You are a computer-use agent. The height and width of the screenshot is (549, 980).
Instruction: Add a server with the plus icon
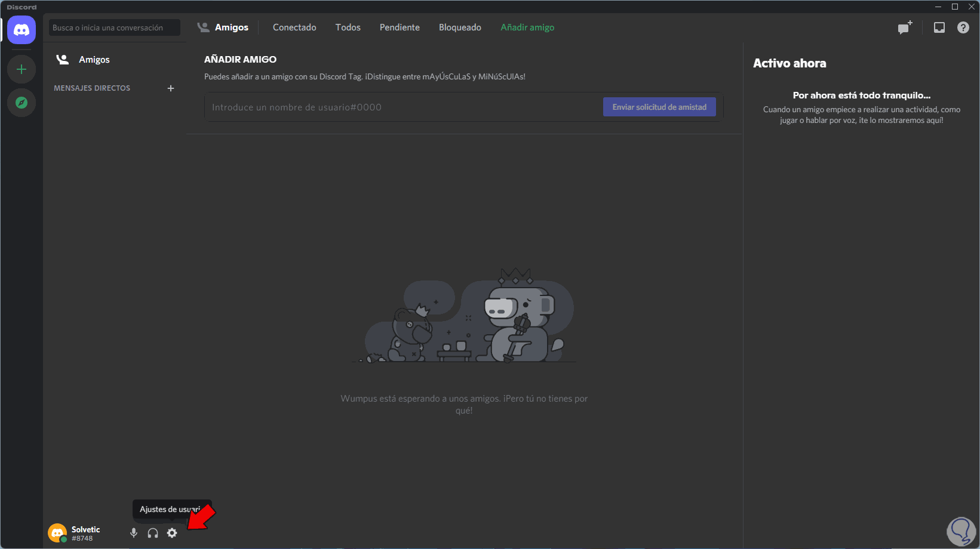pyautogui.click(x=21, y=69)
